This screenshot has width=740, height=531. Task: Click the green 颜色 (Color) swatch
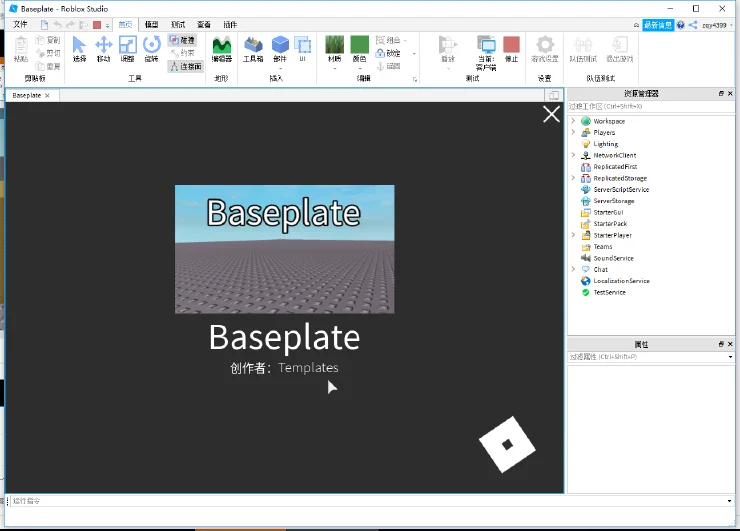click(x=360, y=45)
